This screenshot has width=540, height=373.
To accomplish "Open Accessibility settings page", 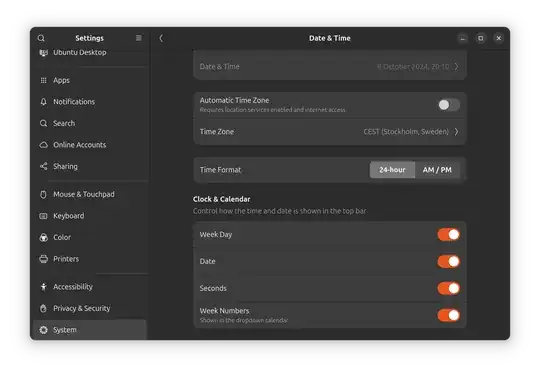I will [90, 287].
